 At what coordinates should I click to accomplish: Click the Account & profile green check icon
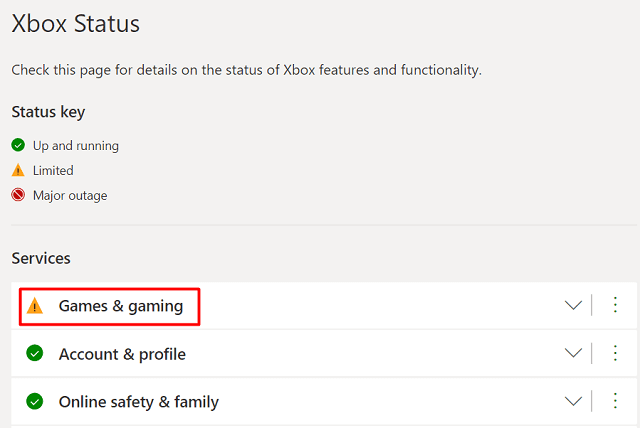pyautogui.click(x=35, y=353)
